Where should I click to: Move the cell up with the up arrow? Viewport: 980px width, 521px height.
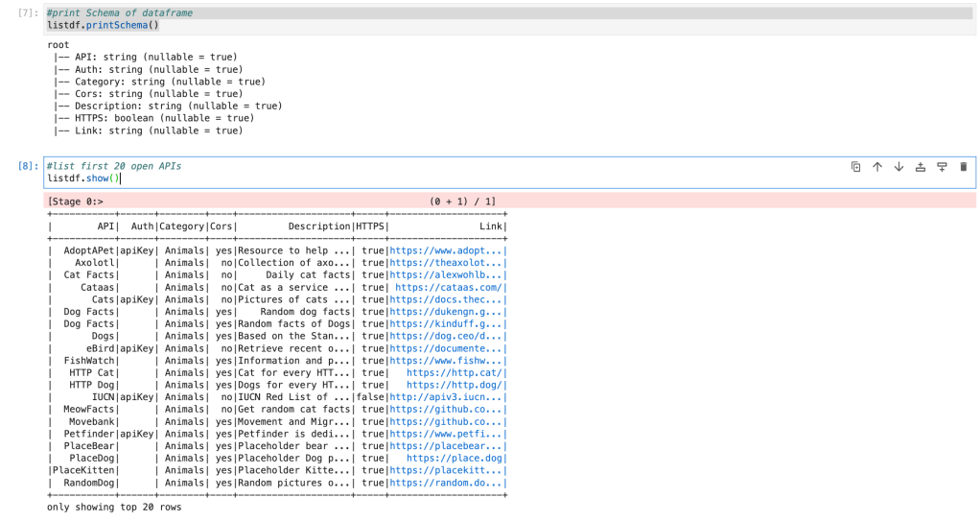pos(876,167)
